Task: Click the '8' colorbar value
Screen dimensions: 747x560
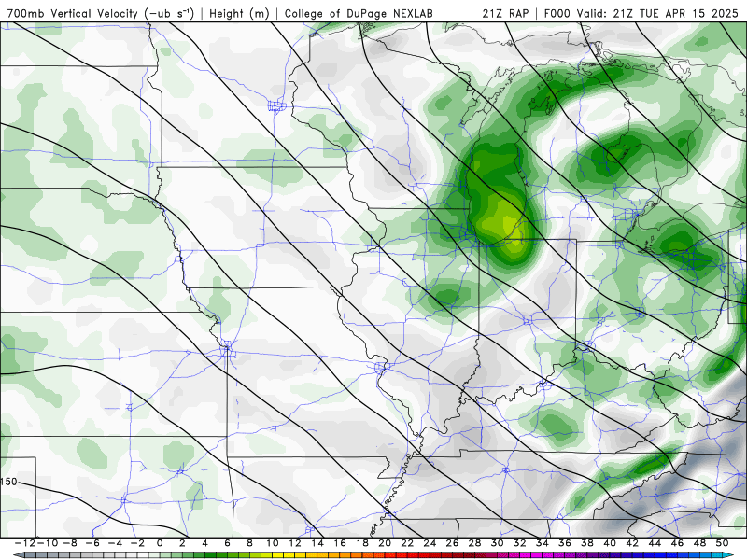Action: pos(249,543)
